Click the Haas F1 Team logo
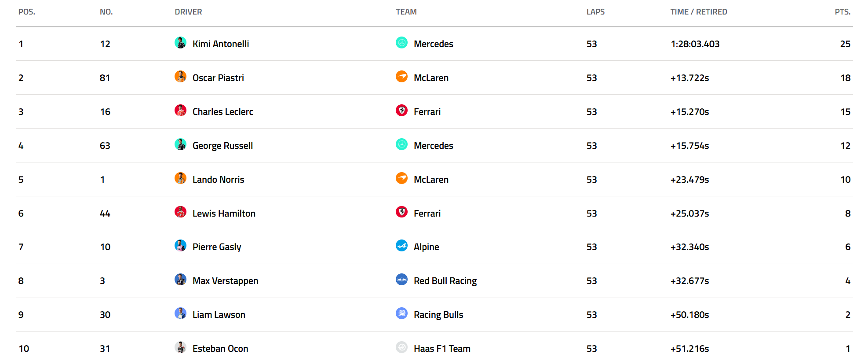Image resolution: width=868 pixels, height=361 pixels. coord(401,347)
